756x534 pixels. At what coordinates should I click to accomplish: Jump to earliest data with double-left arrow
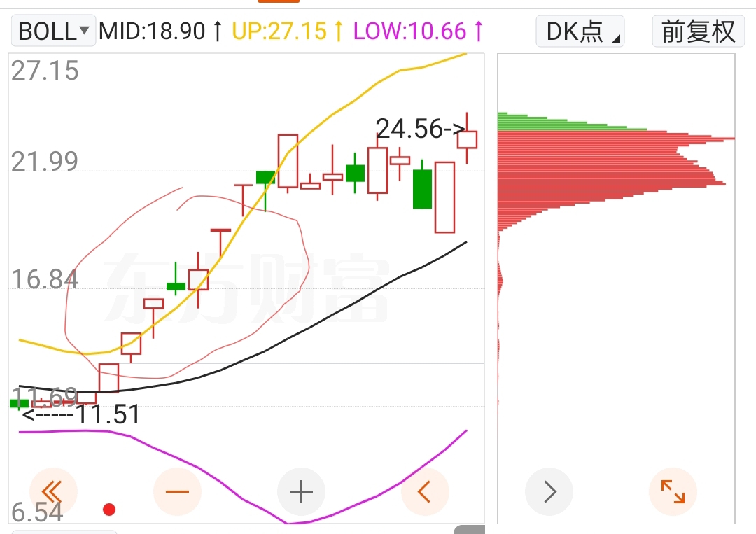53,491
